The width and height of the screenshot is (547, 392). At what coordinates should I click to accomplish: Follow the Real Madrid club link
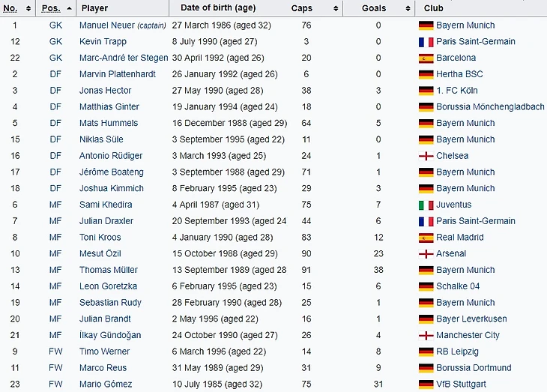460,238
